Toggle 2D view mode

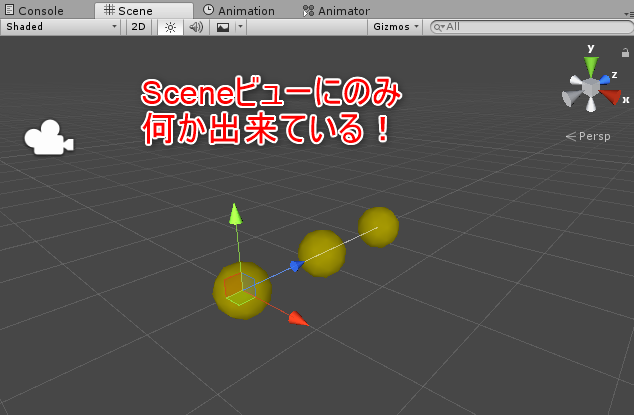(x=138, y=27)
